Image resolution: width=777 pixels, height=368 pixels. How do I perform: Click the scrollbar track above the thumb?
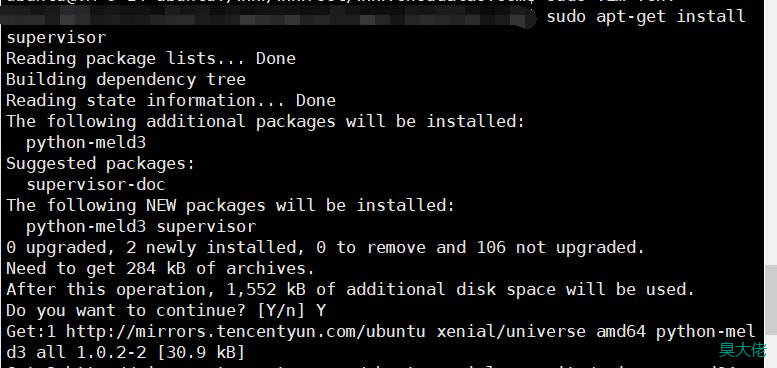(771, 133)
